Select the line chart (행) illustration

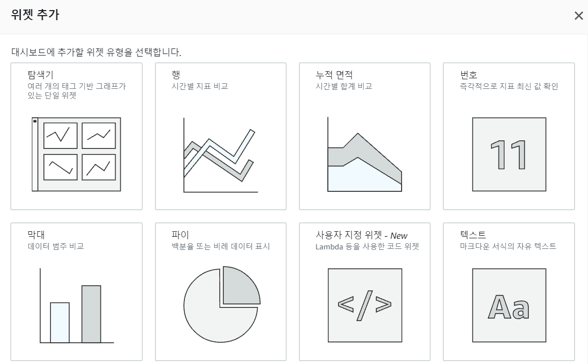click(220, 155)
